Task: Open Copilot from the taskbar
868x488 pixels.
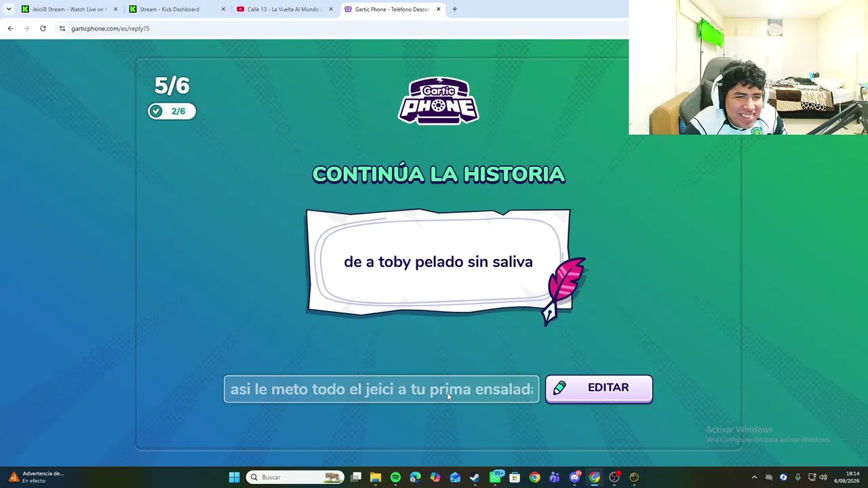Action: [435, 477]
